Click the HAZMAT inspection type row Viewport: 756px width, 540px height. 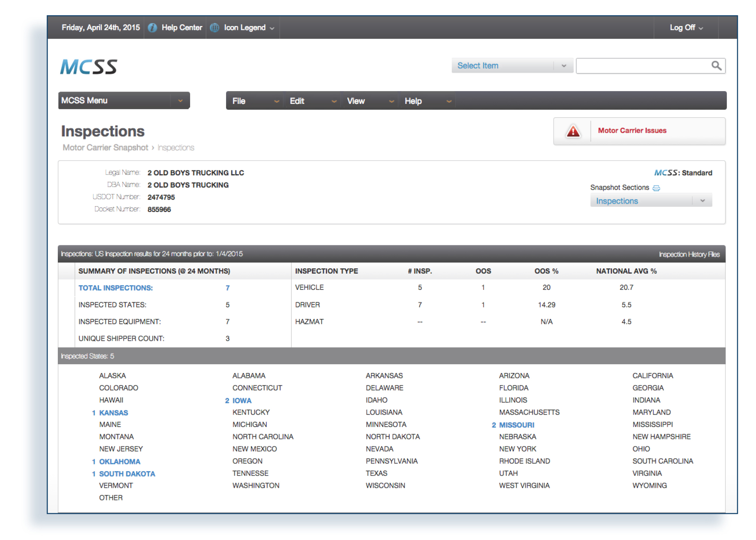point(508,322)
